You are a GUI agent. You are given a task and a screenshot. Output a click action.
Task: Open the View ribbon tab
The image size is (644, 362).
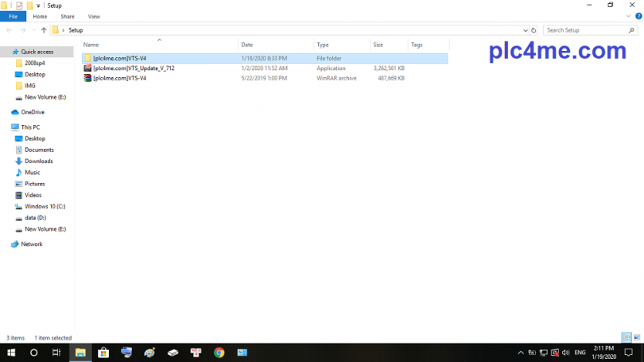(94, 16)
